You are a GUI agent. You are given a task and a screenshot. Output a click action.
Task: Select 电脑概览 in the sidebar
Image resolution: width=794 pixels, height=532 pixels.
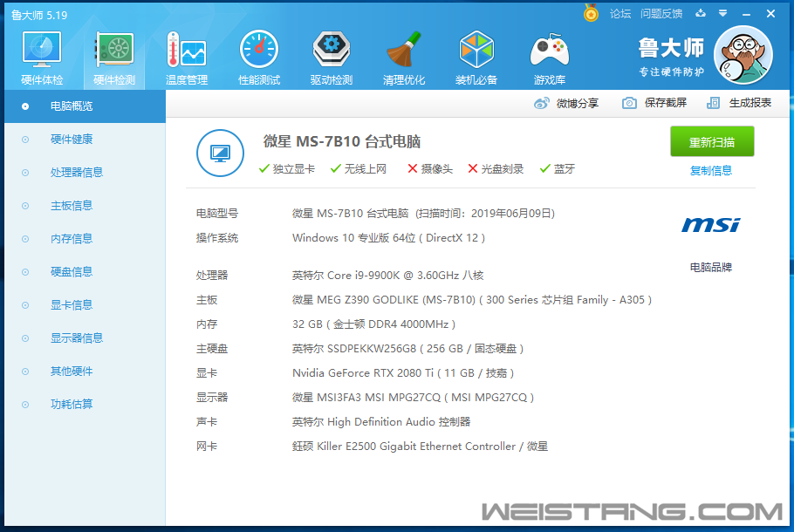pos(86,106)
